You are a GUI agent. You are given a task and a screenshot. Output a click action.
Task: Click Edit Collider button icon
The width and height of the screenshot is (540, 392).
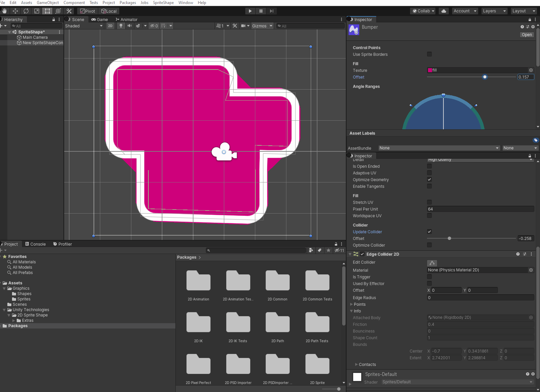pos(432,263)
